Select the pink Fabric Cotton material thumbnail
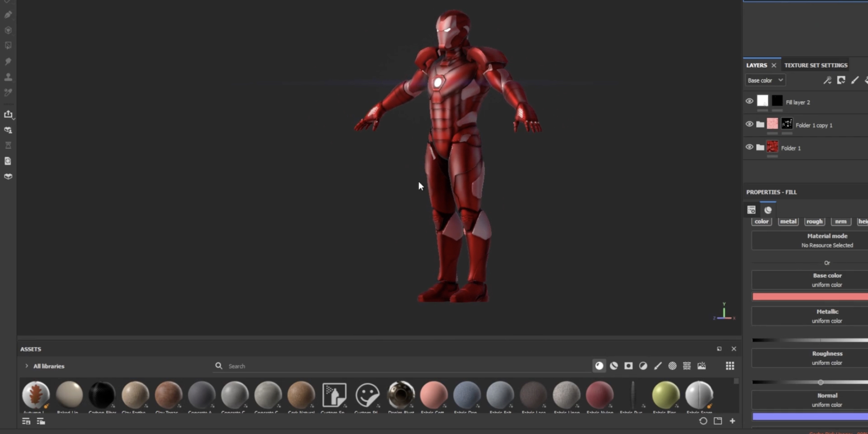Screen dimensions: 868x434 click(434, 395)
